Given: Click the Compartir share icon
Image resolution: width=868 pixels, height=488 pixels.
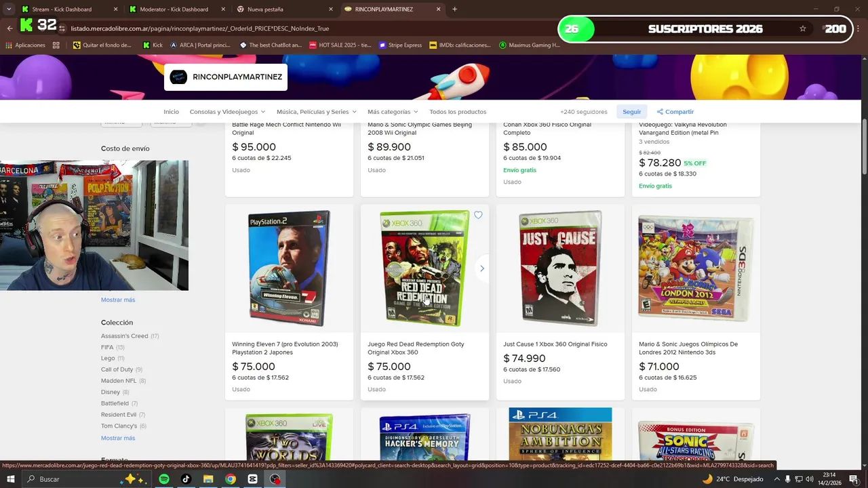Looking at the screenshot, I should tap(660, 112).
